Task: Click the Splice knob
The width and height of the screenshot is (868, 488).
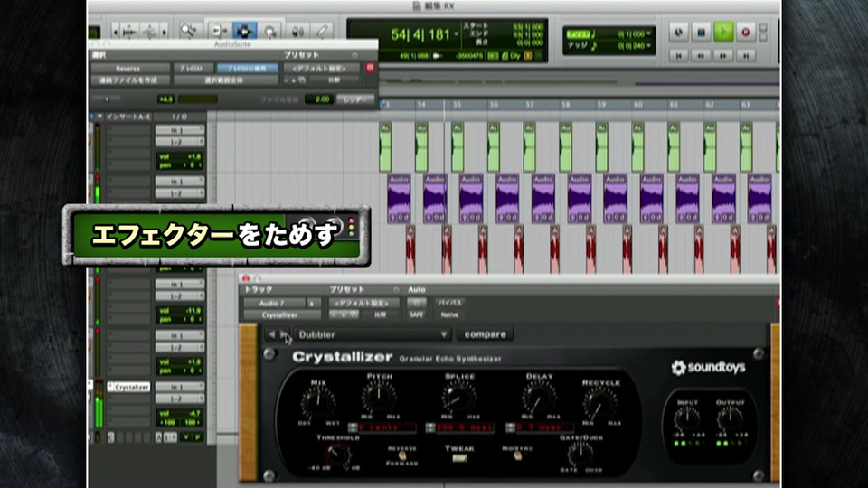Action: (459, 396)
